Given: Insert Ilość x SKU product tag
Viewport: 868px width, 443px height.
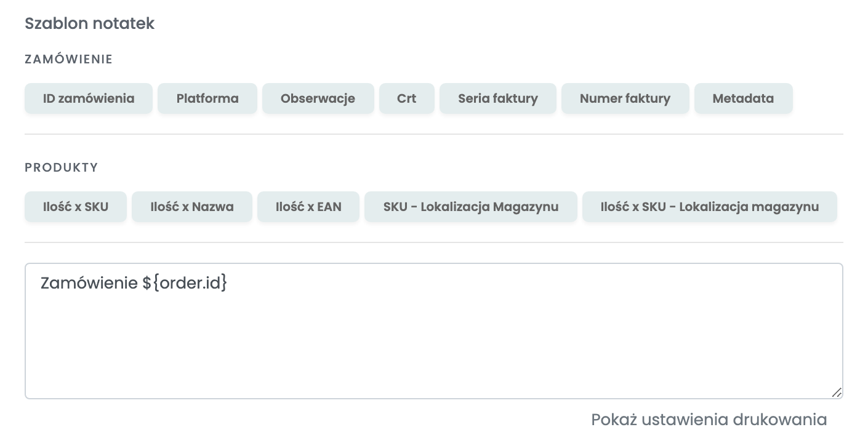Looking at the screenshot, I should pyautogui.click(x=76, y=207).
